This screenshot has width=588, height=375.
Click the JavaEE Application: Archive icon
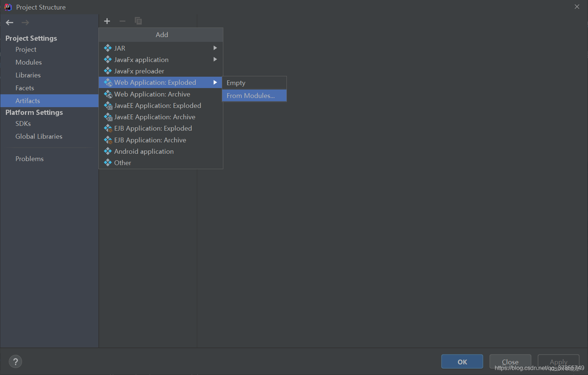click(108, 117)
